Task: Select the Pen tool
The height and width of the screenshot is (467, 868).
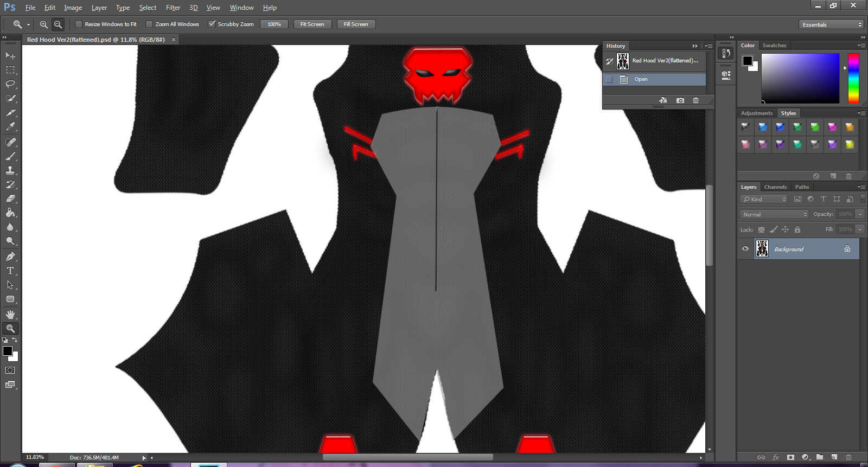Action: point(10,256)
